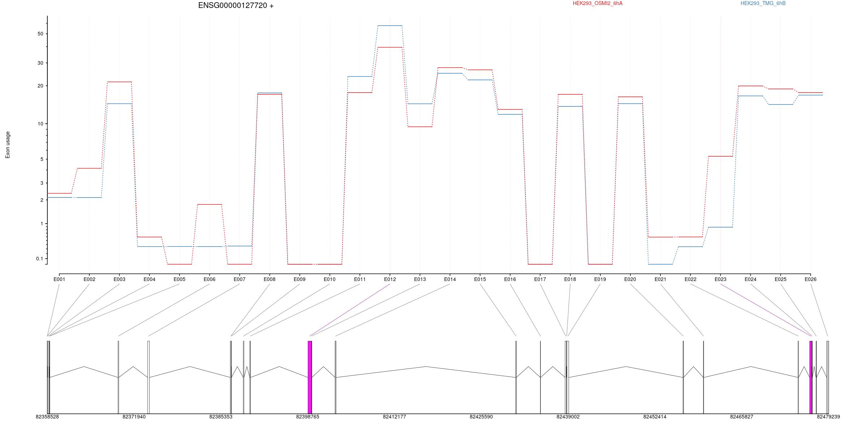
Task: Click the gray exon block at the gene's right end
Action: coord(827,377)
